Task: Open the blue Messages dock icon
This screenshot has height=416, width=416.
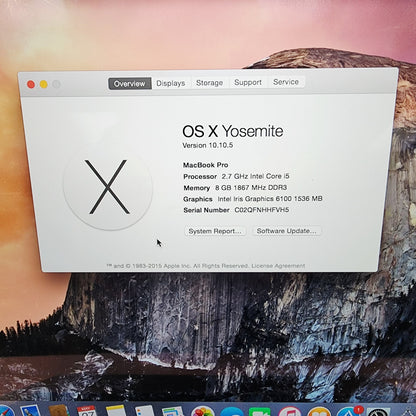Action: pos(232,412)
